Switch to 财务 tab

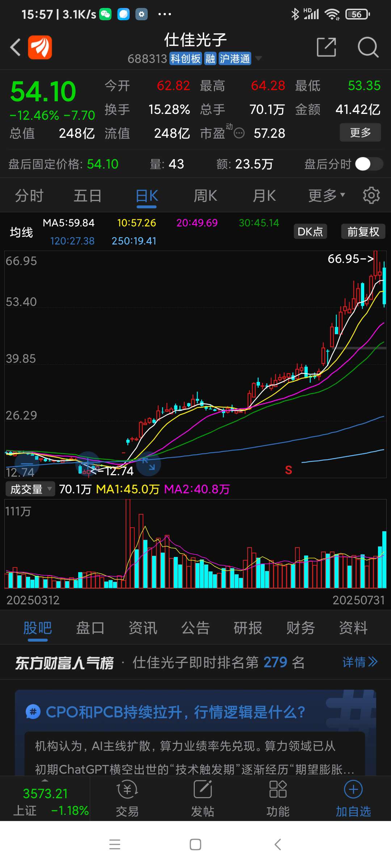tap(300, 628)
